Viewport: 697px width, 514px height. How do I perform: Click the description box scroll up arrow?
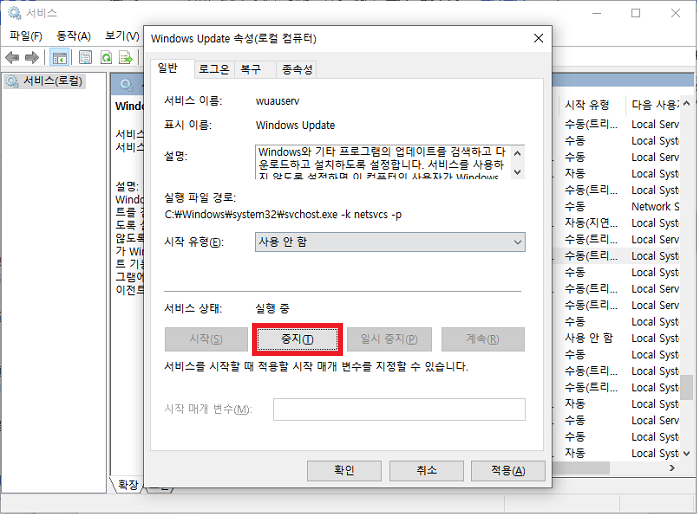[517, 153]
